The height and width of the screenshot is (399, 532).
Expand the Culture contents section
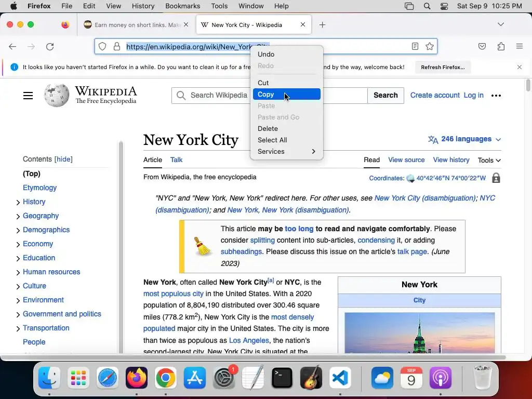[x=18, y=287]
